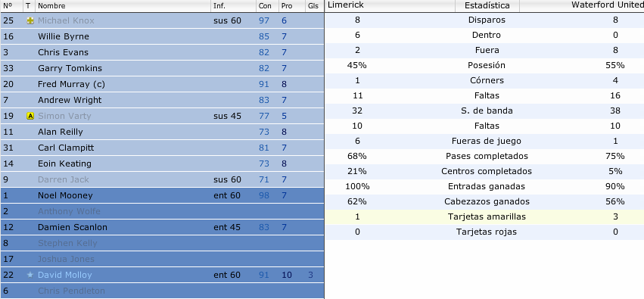The image size is (644, 299).
Task: Click on greyed-out player Anthony Wolfe
Action: (x=69, y=211)
